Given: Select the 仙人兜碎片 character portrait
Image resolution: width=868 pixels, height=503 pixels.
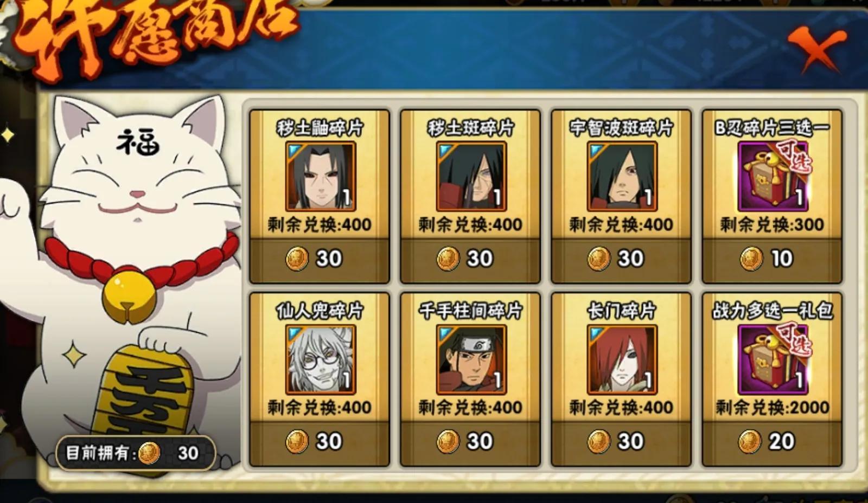Looking at the screenshot, I should (x=320, y=360).
